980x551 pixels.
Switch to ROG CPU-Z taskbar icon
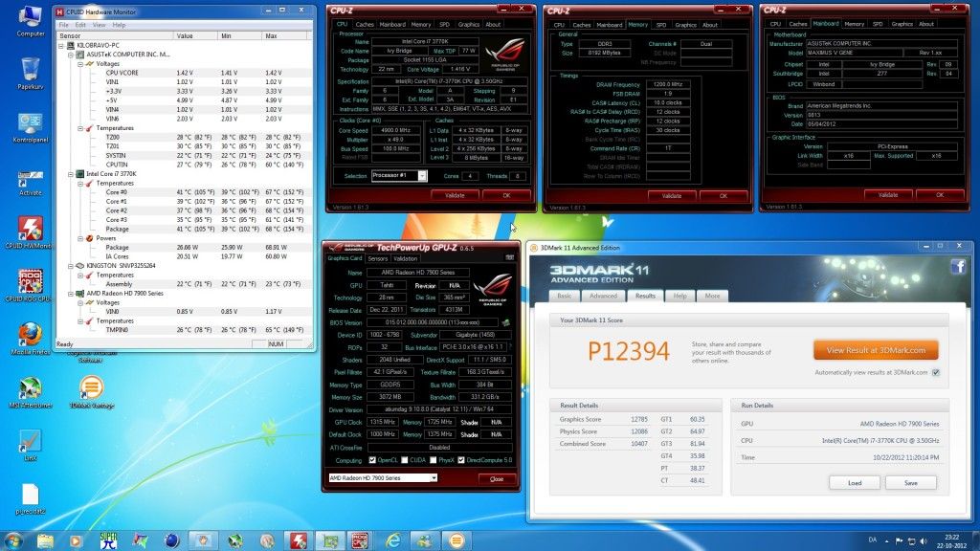point(360,540)
